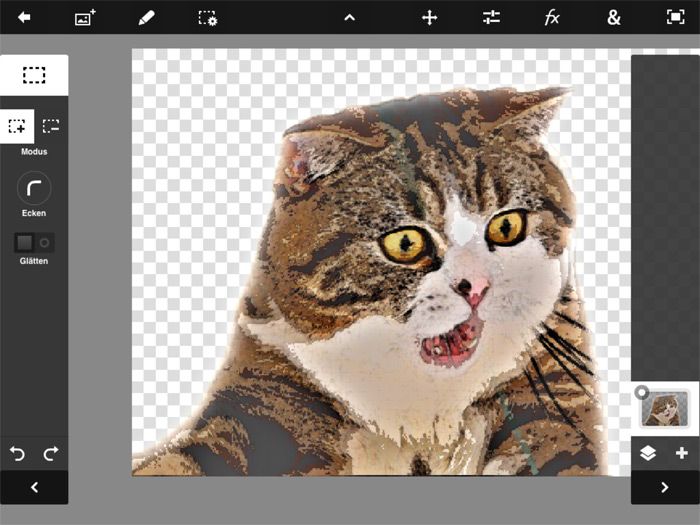Viewport: 700px width, 525px height.
Task: Add a new layer with the plus button
Action: point(682,453)
